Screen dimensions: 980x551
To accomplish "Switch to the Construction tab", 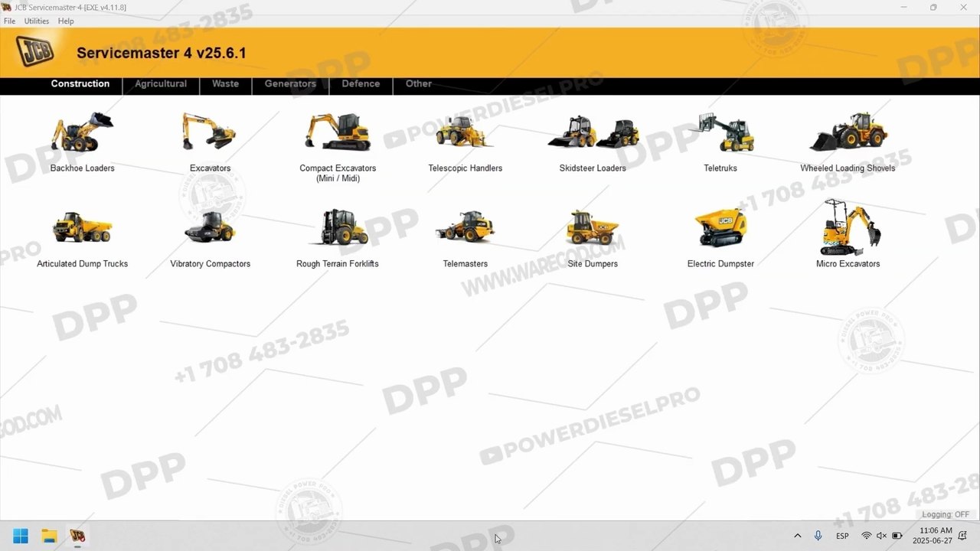I will click(80, 84).
